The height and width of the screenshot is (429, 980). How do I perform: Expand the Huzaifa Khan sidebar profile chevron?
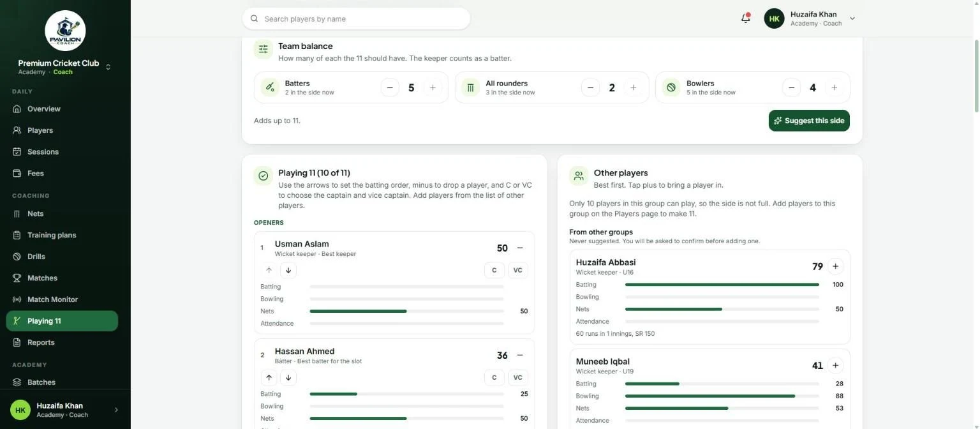click(116, 410)
